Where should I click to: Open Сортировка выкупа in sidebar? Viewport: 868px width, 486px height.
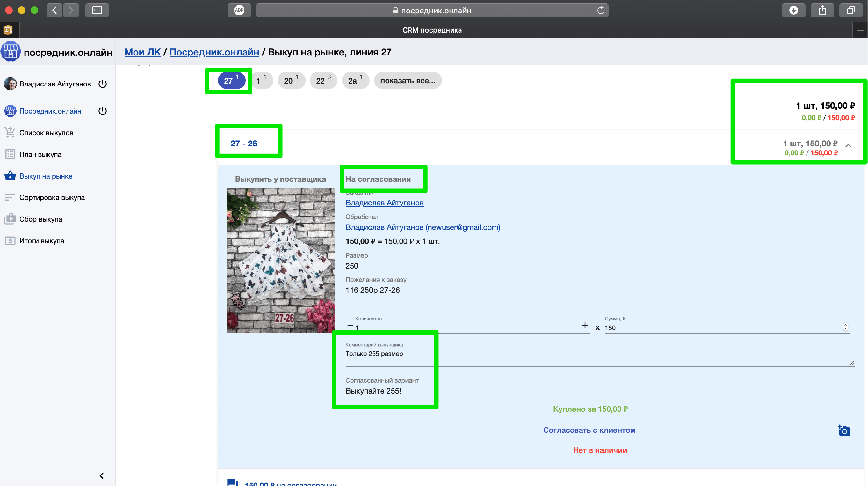52,198
